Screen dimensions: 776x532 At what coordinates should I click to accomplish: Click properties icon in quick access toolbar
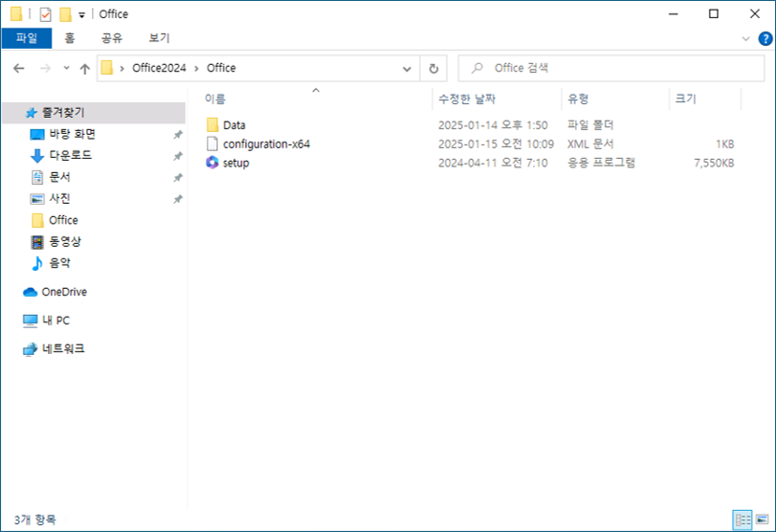point(45,14)
